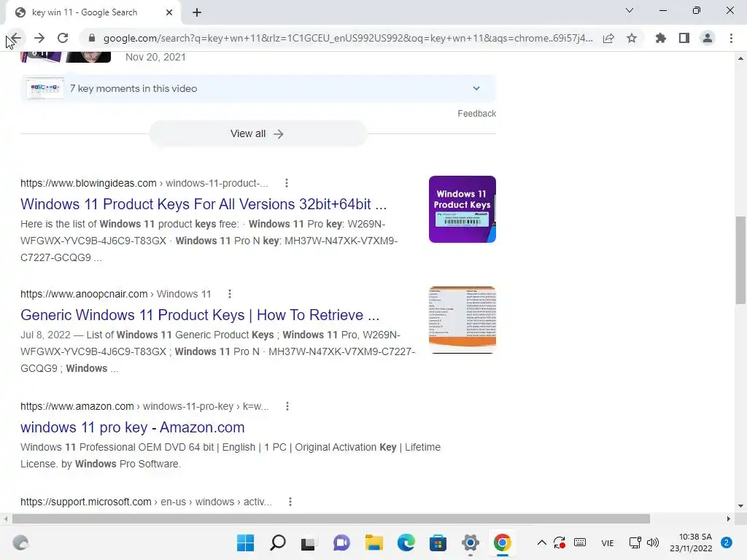Viewport: 747px width, 560px height.
Task: Open 'Generic Windows 11 Product Keys' result
Action: [x=200, y=315]
